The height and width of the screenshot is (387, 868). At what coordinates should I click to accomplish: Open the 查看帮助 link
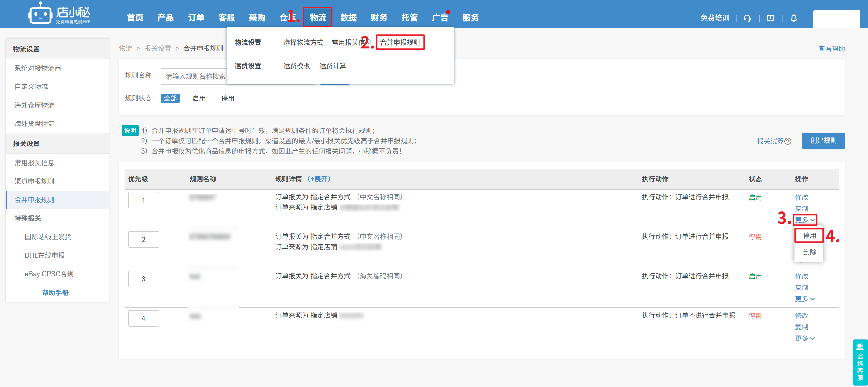click(832, 49)
